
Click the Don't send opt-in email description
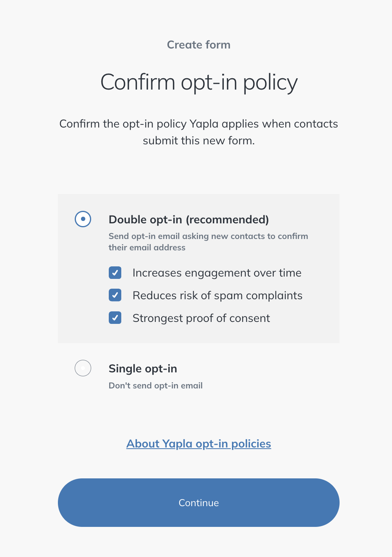pyautogui.click(x=156, y=386)
